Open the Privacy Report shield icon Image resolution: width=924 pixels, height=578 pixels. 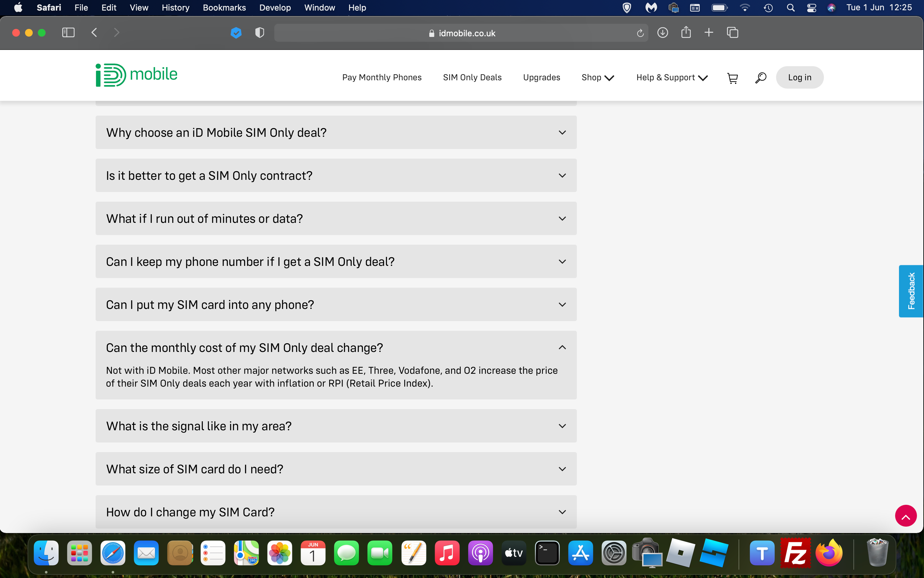[260, 33]
